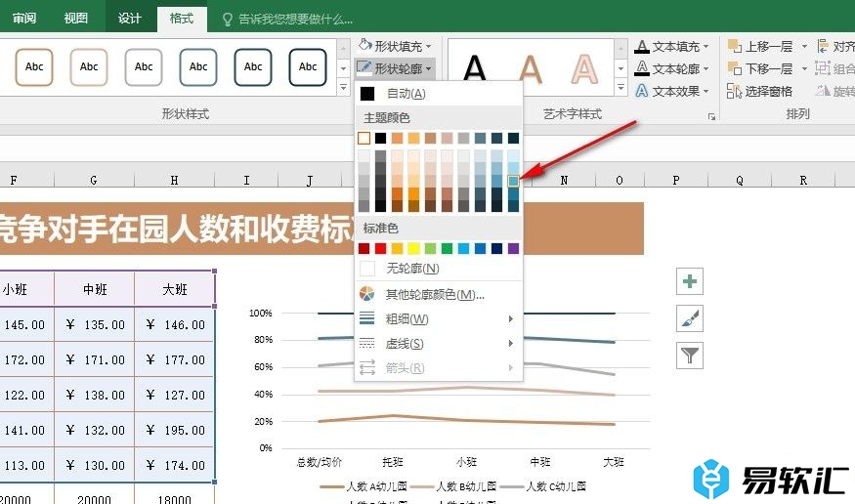The image size is (855, 504).
Task: Choose the green standard color
Action: 448,248
